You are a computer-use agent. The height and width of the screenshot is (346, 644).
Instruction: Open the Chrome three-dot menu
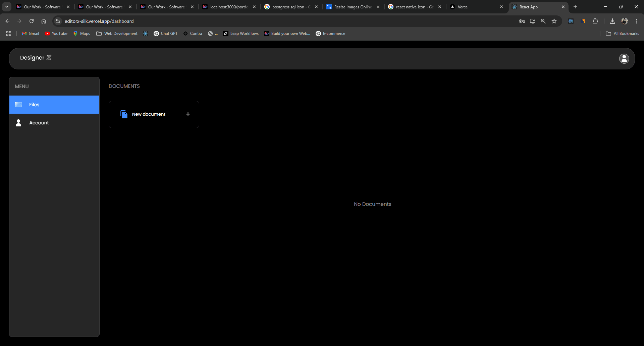coord(637,21)
